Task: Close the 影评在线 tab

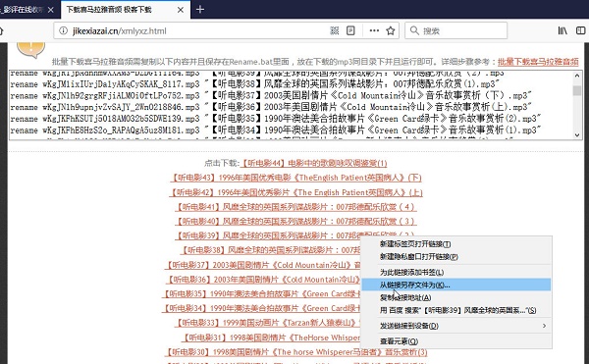Action: tap(51, 10)
